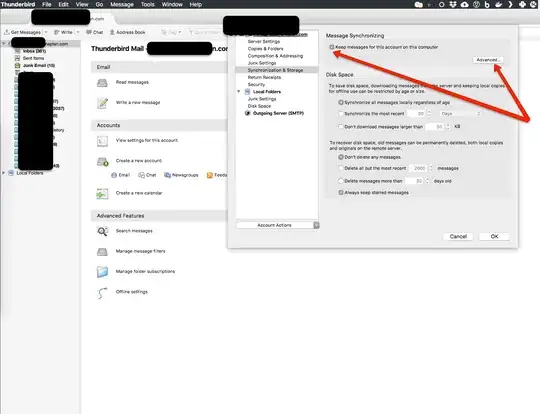This screenshot has height=414, width=540.
Task: Select the Inbox folder icon
Action: (x=17, y=51)
